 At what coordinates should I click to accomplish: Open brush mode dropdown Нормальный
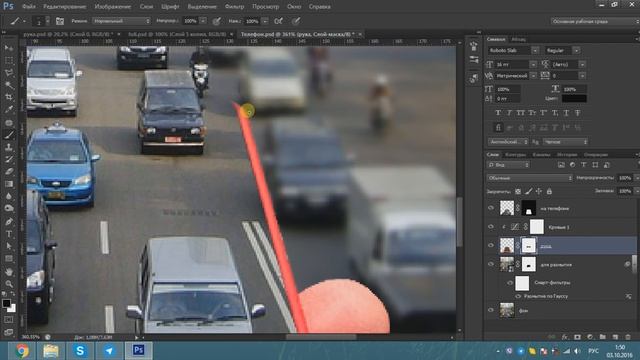(x=121, y=21)
